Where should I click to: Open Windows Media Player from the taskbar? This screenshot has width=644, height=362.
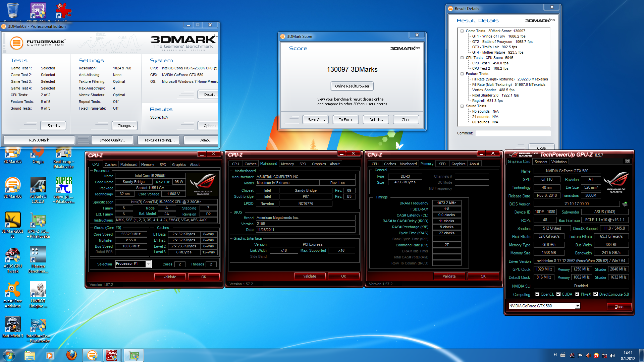point(50,355)
